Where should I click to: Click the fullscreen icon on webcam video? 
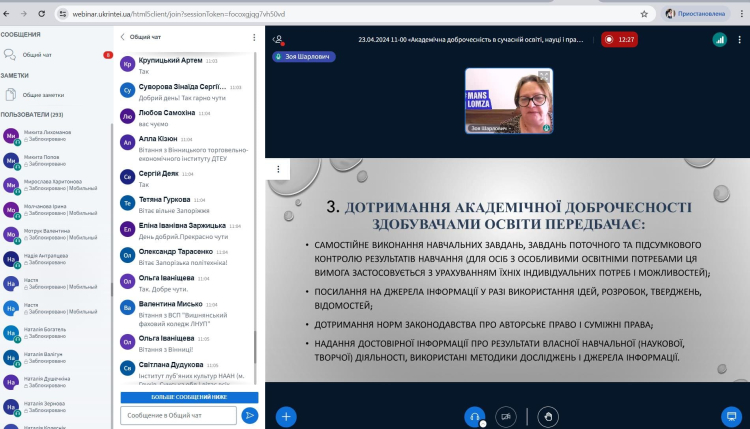click(545, 75)
